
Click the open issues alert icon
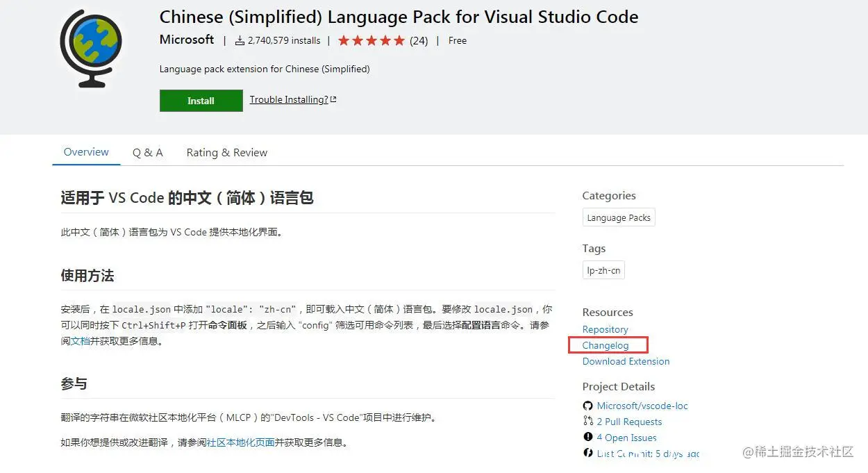coord(588,437)
